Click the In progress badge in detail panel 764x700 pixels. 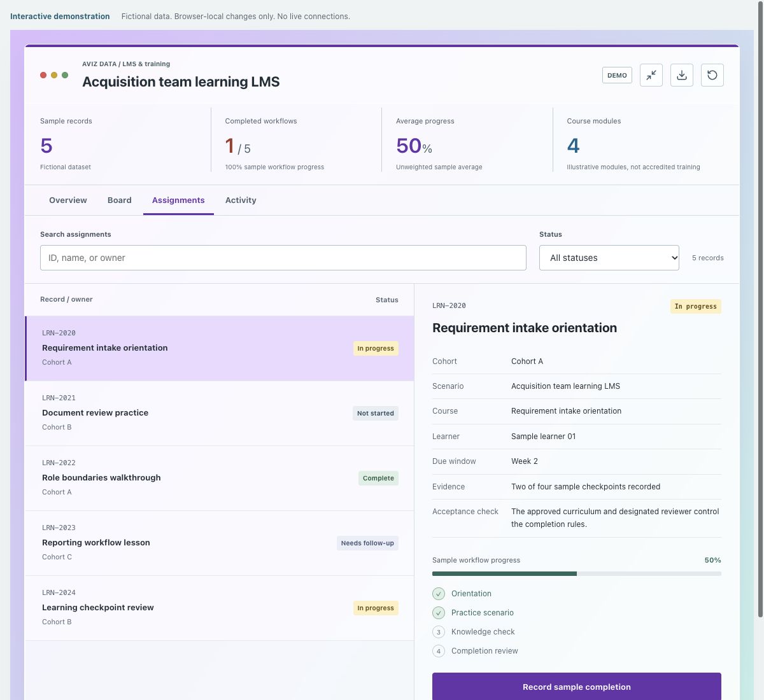coord(696,306)
